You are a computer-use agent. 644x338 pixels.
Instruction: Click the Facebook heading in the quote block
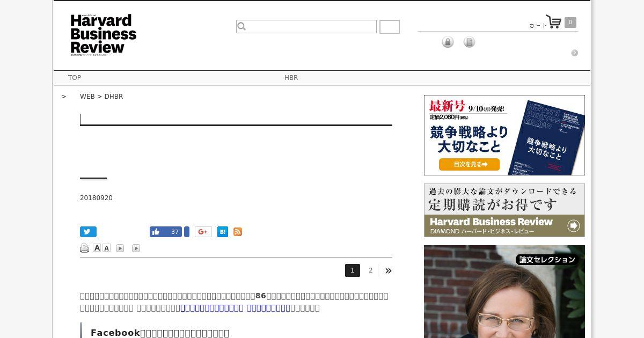coord(160,333)
